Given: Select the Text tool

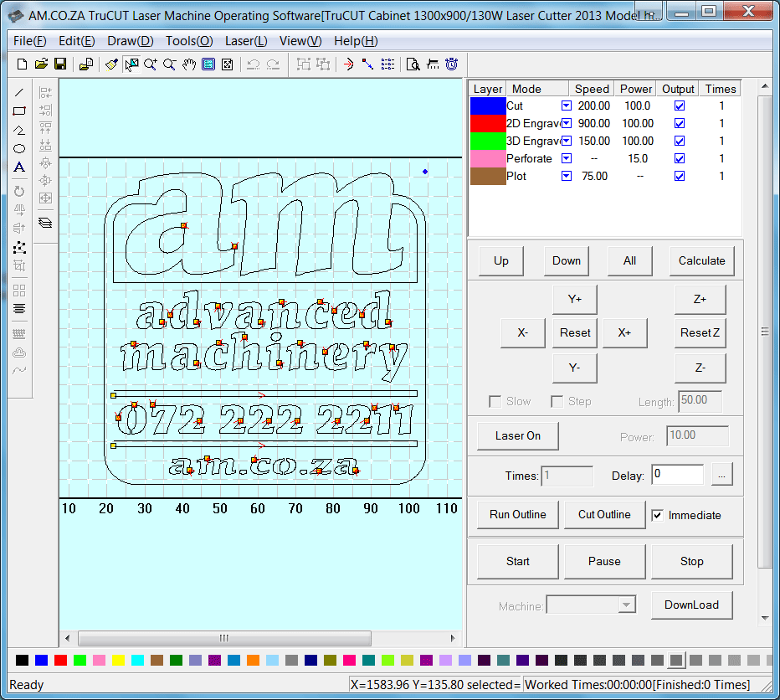Looking at the screenshot, I should click(18, 167).
